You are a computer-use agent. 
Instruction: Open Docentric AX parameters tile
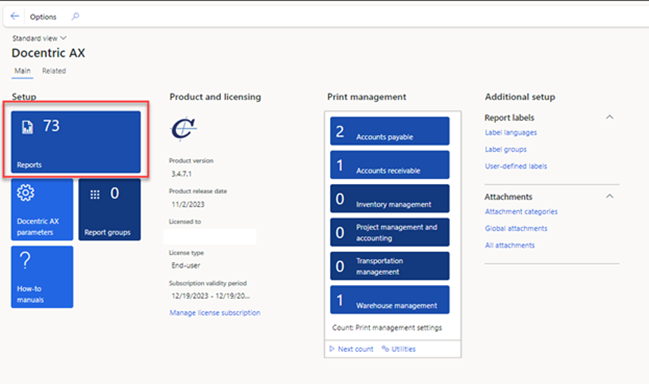point(42,209)
